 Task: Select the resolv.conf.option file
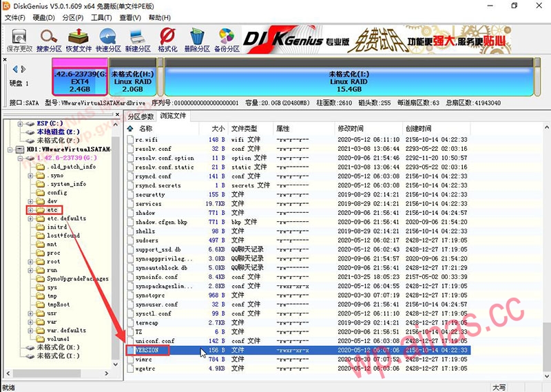point(165,158)
